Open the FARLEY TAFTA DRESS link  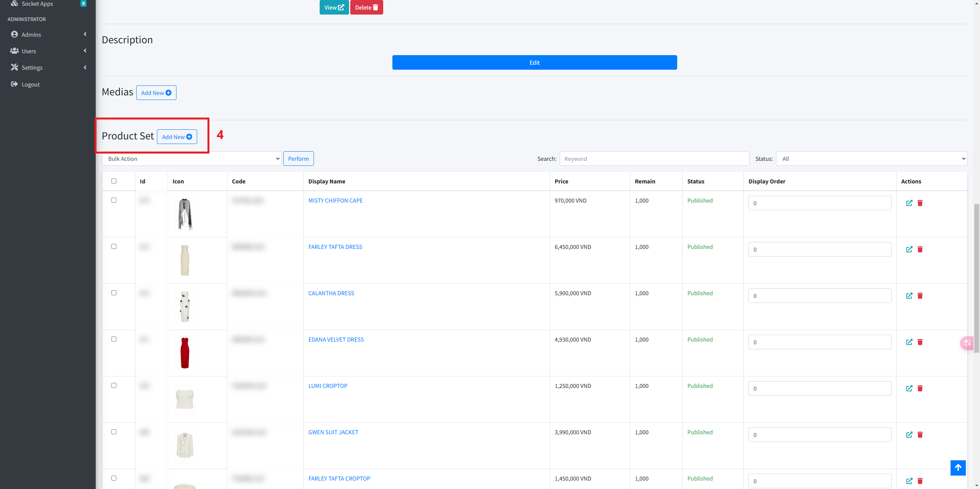point(335,247)
